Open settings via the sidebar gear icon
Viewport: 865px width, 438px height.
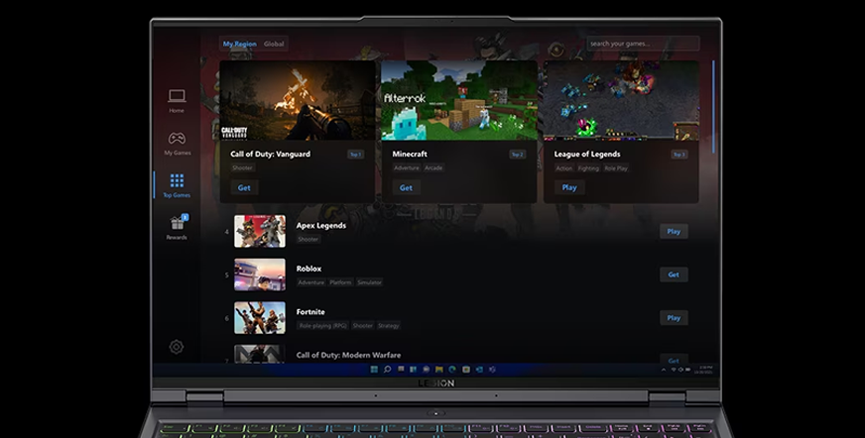point(177,346)
